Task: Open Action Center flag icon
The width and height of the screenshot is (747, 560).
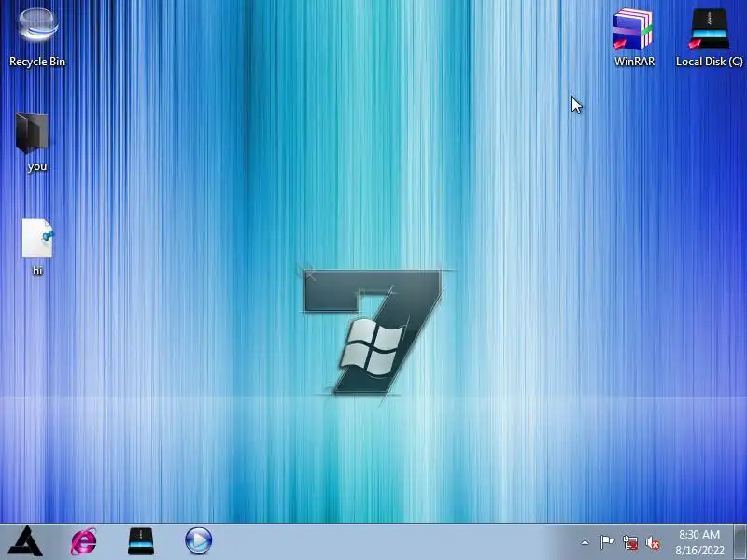Action: (607, 542)
